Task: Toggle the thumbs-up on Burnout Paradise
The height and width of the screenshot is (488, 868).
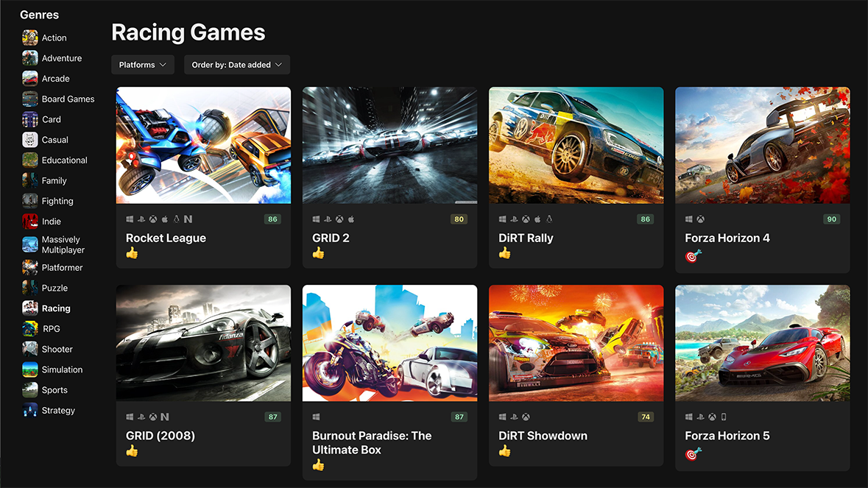Action: tap(317, 465)
